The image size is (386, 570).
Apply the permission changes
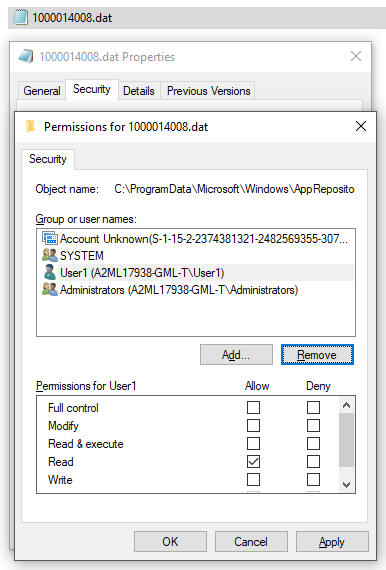pyautogui.click(x=332, y=542)
